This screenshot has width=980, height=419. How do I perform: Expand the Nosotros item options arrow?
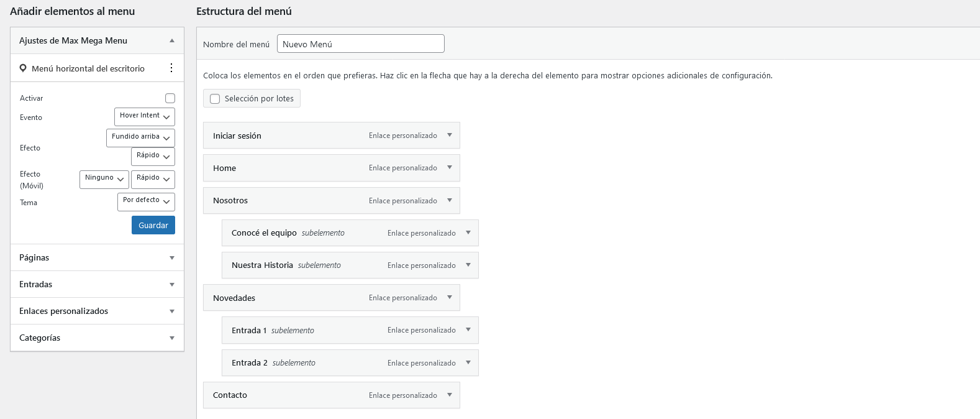pyautogui.click(x=450, y=200)
